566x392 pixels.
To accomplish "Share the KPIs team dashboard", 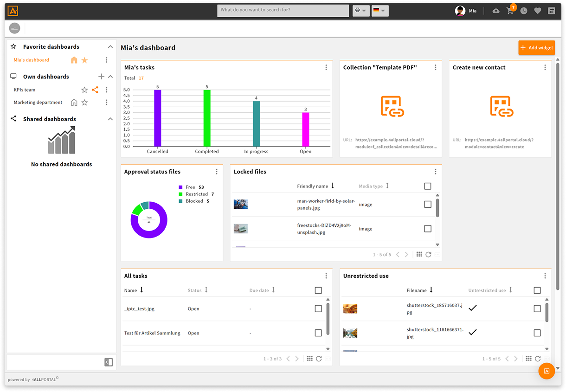I will 95,90.
